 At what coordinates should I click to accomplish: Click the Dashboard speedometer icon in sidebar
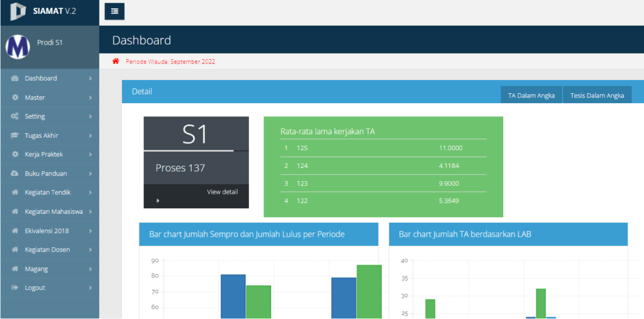click(14, 79)
